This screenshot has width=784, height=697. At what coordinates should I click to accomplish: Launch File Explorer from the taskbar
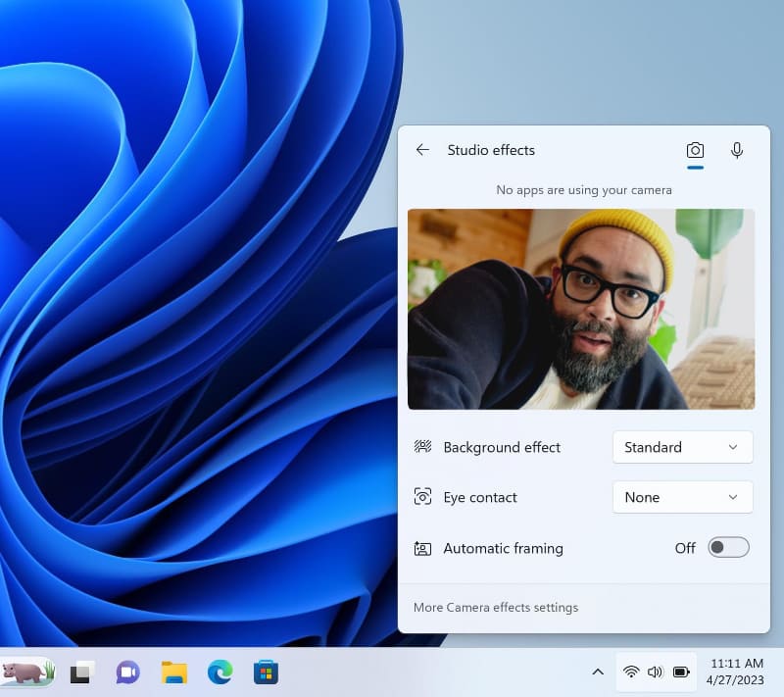pyautogui.click(x=174, y=672)
